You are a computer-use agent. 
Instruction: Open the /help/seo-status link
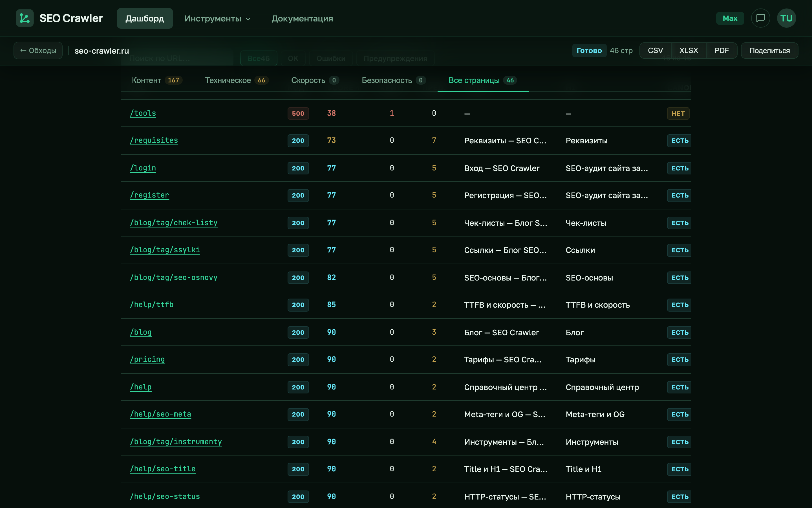click(165, 497)
